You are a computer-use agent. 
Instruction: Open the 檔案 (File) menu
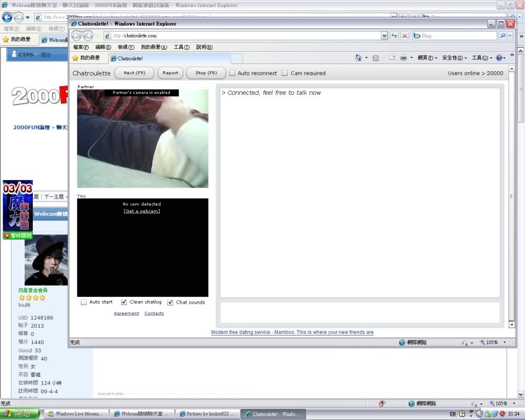(x=80, y=47)
